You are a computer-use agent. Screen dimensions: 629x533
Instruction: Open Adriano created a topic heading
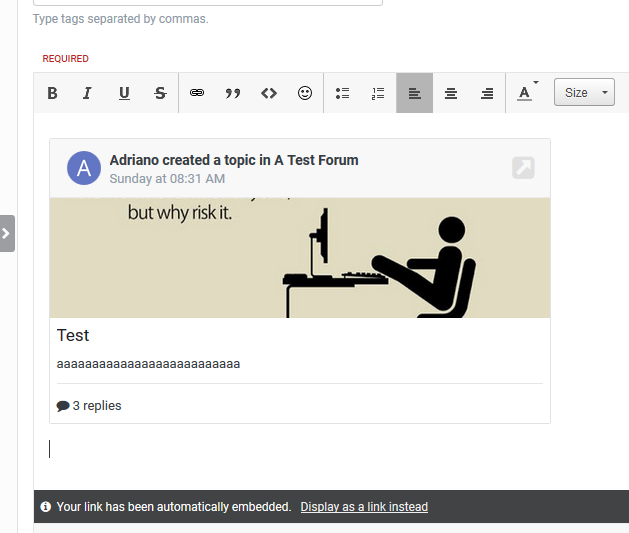[234, 160]
